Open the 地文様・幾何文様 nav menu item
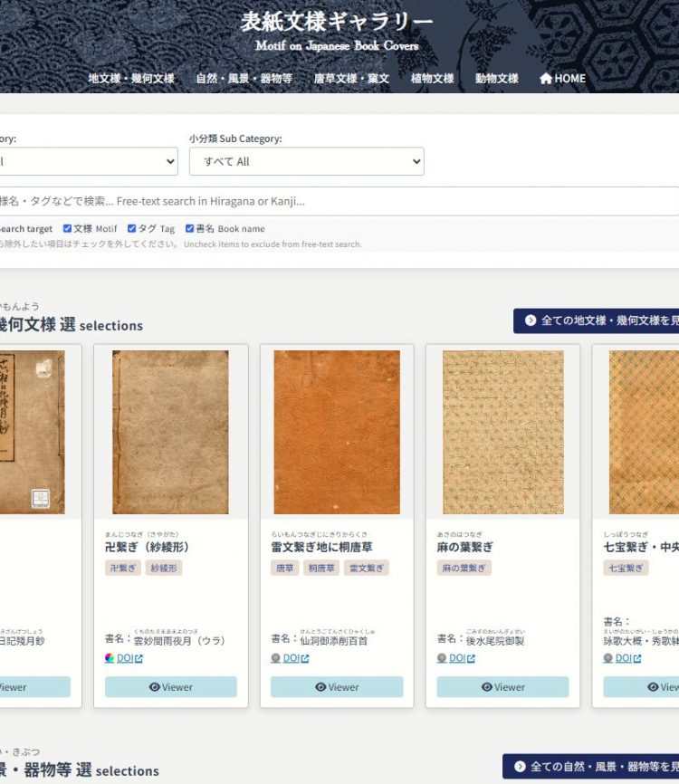Image resolution: width=679 pixels, height=784 pixels. pos(131,79)
